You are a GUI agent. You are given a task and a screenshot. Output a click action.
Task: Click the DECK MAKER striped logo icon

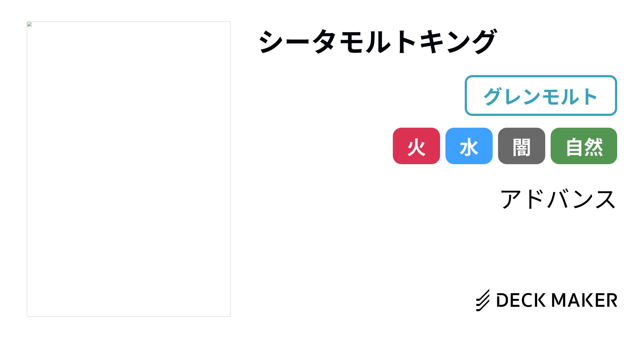(x=483, y=300)
